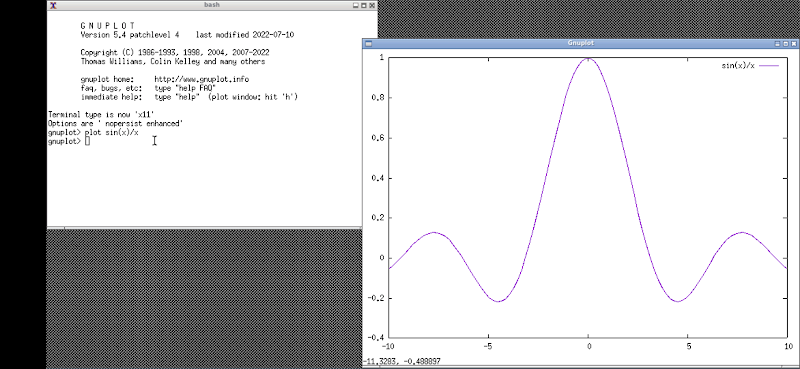Click the http://www.gnuplot.info URL text
The width and height of the screenshot is (800, 369).
[202, 80]
